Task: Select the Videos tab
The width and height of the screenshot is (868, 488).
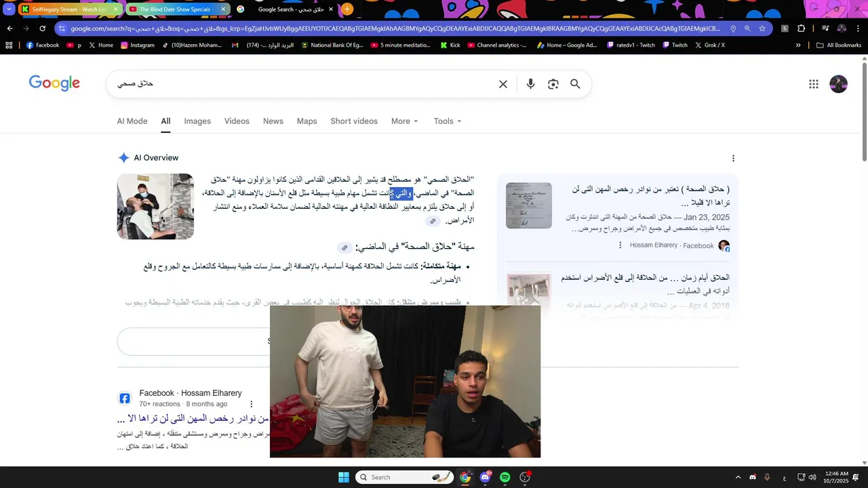Action: coord(237,121)
